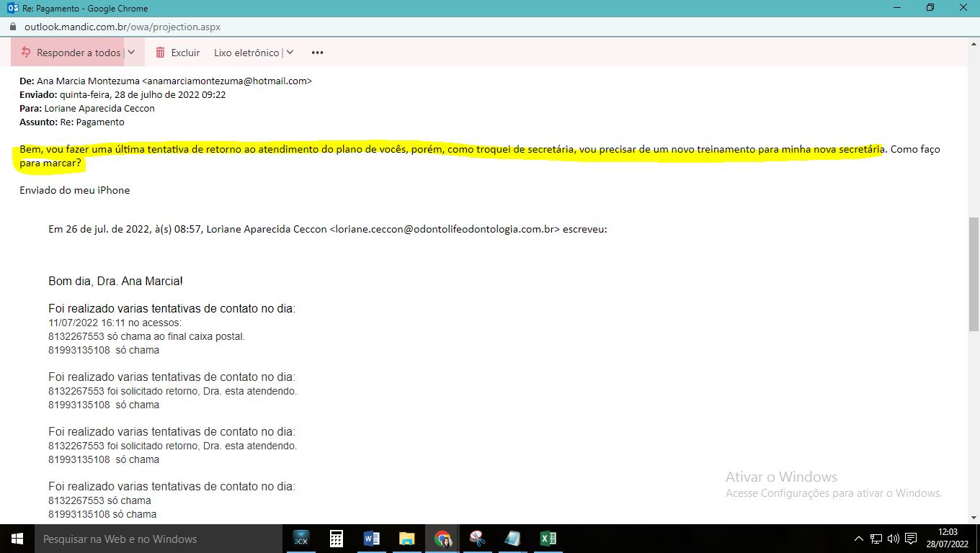Screen dimensions: 980x553
Task: Open the Calculator from the taskbar
Action: (x=336, y=539)
